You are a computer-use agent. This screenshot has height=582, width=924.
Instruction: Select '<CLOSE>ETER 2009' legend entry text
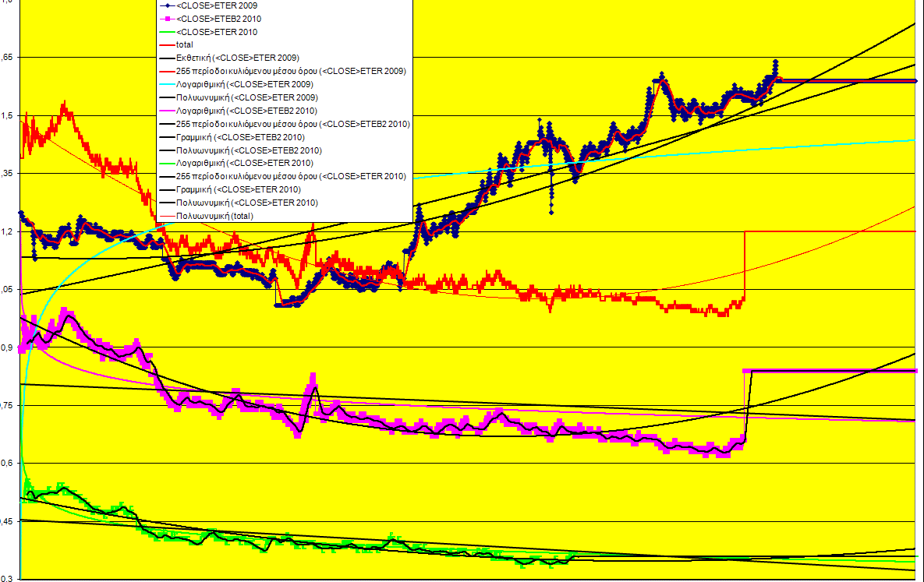(x=217, y=5)
